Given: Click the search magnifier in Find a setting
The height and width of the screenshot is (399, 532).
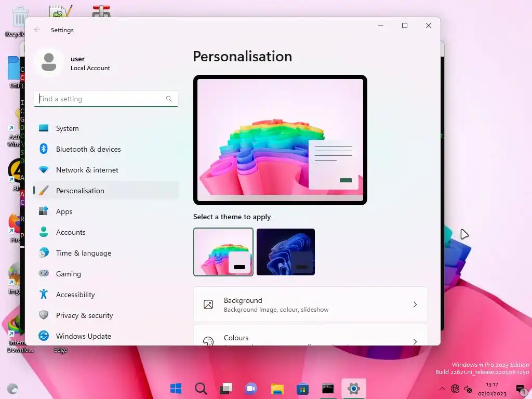Looking at the screenshot, I should click(169, 99).
